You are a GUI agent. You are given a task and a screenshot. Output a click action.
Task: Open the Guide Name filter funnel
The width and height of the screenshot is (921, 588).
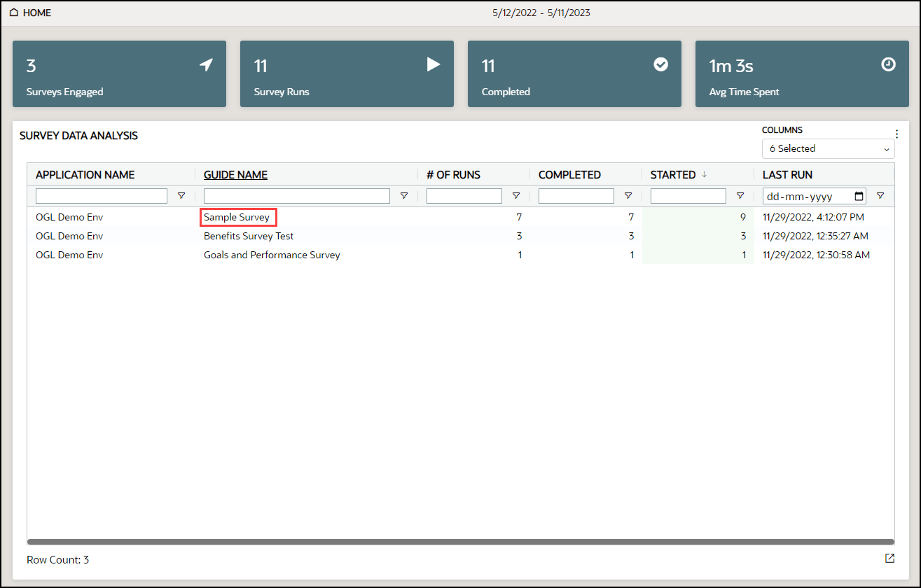pyautogui.click(x=404, y=196)
